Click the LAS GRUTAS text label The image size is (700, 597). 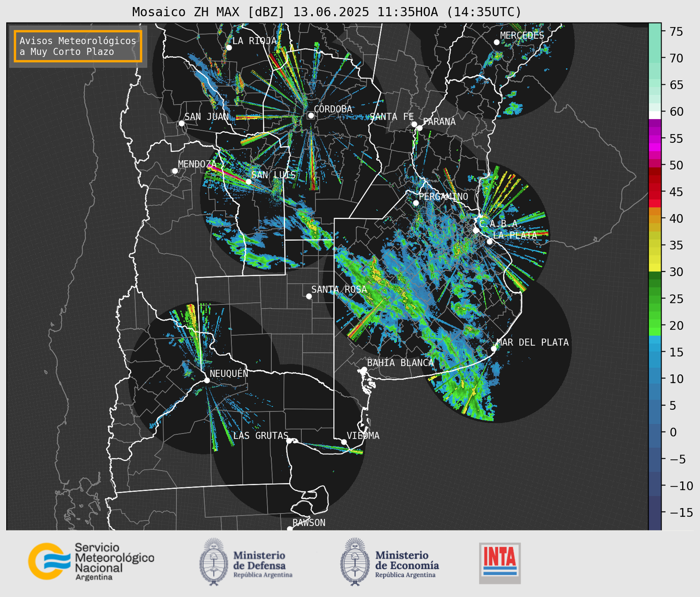[261, 436]
